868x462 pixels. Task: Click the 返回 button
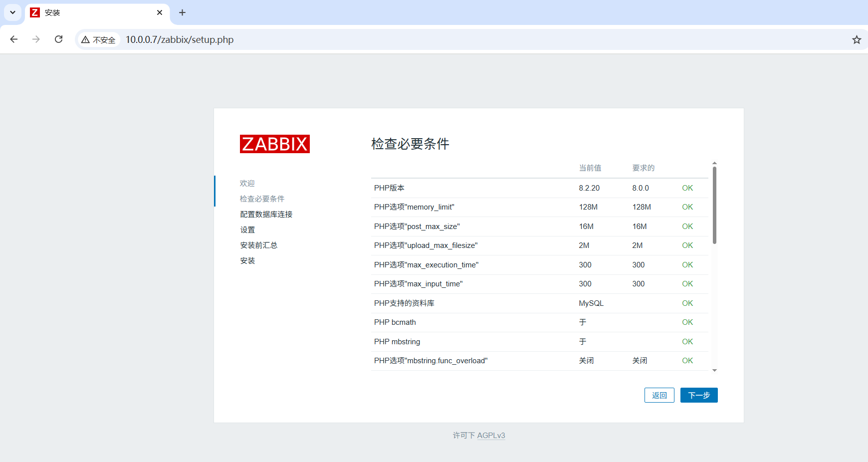(659, 395)
